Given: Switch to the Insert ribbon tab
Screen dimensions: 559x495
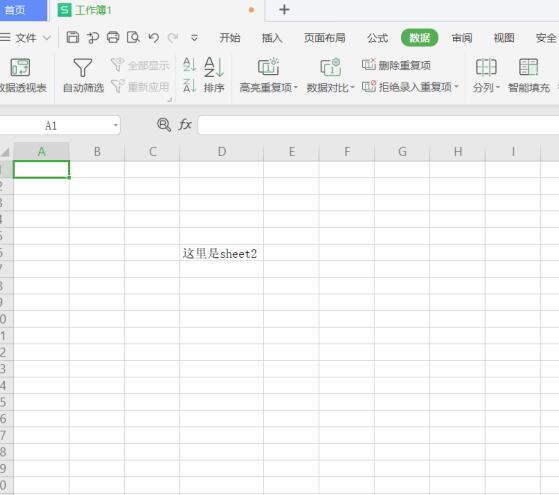Looking at the screenshot, I should click(272, 38).
